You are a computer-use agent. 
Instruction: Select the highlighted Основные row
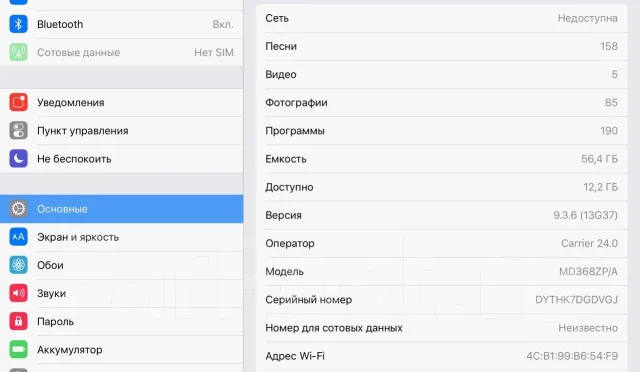pyautogui.click(x=122, y=209)
